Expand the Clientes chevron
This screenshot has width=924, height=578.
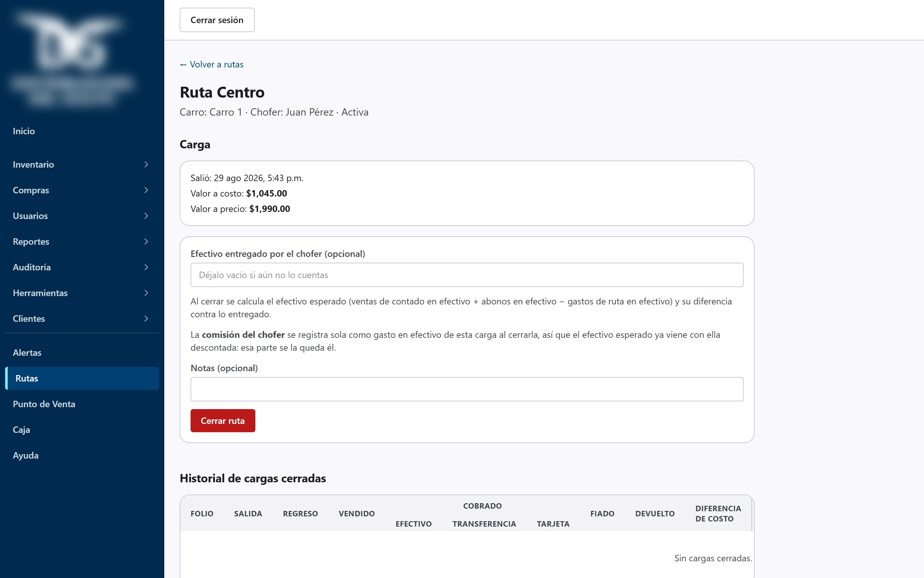click(146, 319)
